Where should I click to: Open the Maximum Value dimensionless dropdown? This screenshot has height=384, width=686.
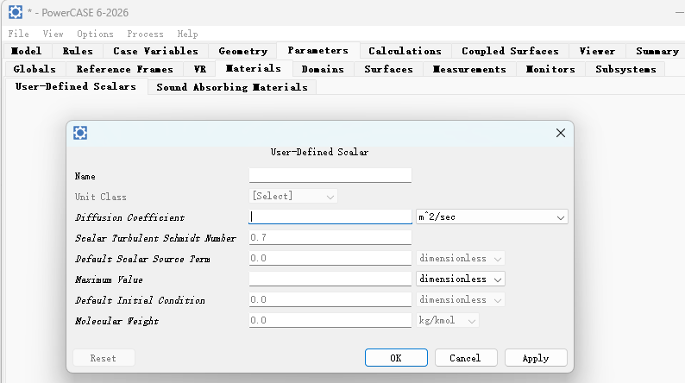[460, 279]
